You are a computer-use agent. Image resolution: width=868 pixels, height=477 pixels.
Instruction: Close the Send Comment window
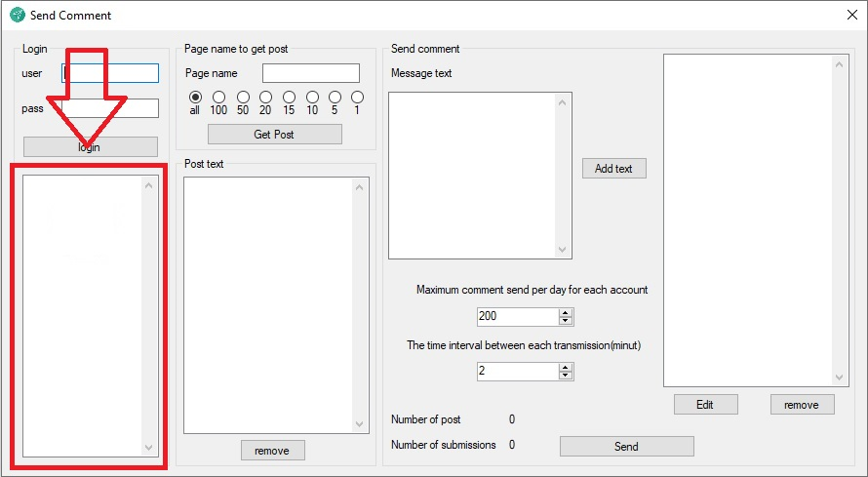pos(850,15)
